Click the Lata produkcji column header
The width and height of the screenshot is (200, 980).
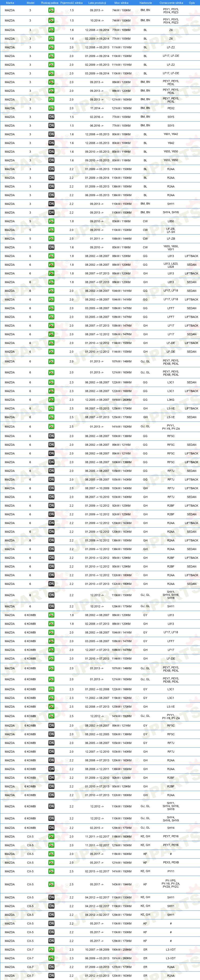(x=97, y=3)
